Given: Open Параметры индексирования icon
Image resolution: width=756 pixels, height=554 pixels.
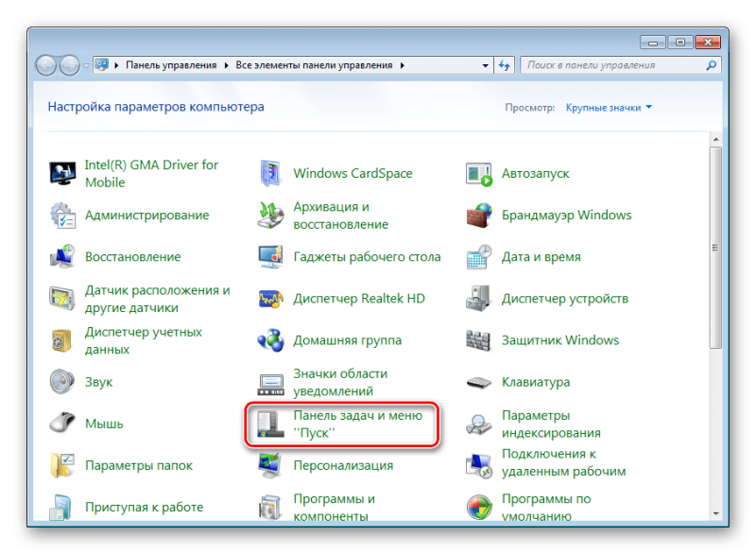Looking at the screenshot, I should (479, 424).
